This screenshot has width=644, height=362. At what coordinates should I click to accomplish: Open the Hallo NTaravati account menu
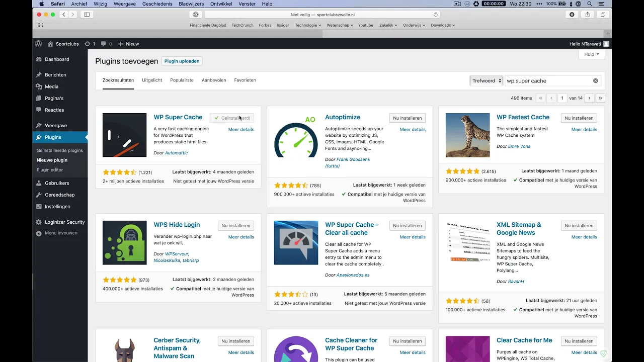pyautogui.click(x=589, y=44)
